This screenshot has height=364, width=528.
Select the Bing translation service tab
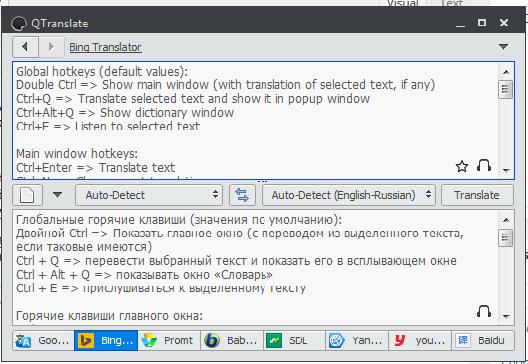tap(106, 340)
